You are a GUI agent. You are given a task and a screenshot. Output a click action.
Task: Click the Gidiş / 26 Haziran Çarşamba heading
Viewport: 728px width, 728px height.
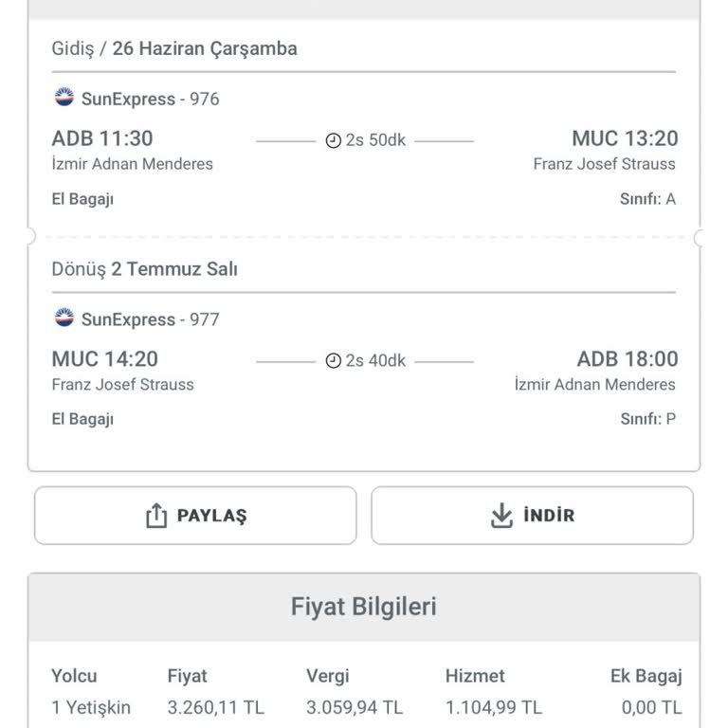(x=174, y=48)
